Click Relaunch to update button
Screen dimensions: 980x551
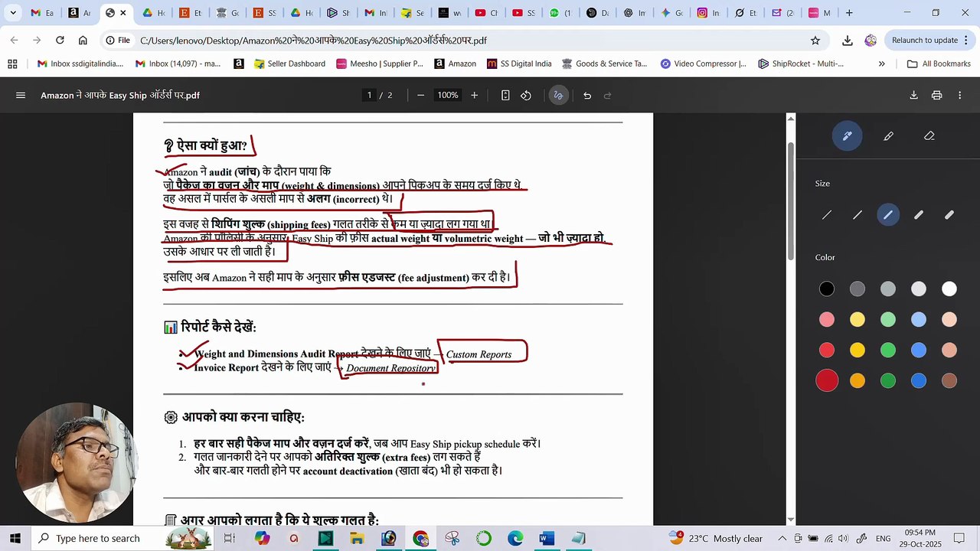[925, 41]
